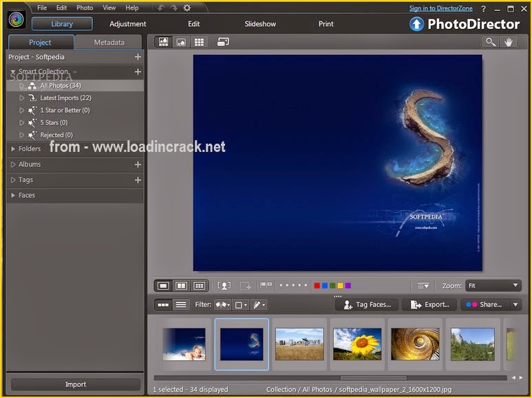Click the secondary monitor display icon
Image resolution: width=532 pixels, height=398 pixels.
click(x=223, y=42)
